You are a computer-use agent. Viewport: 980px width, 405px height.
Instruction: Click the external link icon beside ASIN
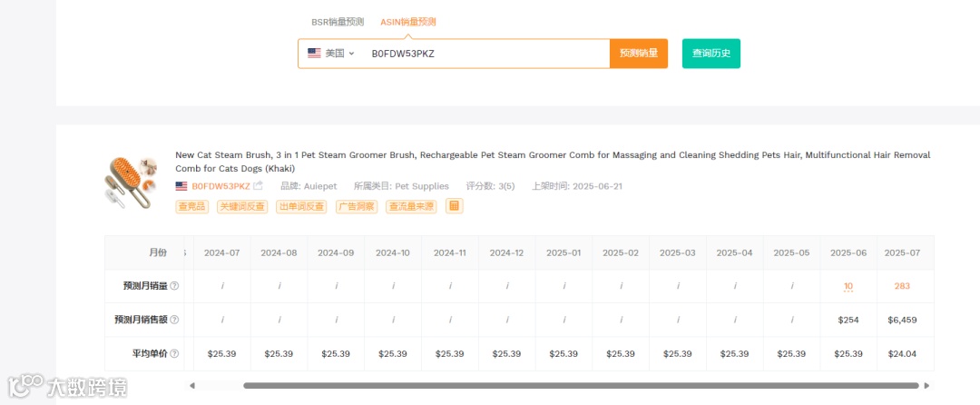tap(258, 185)
